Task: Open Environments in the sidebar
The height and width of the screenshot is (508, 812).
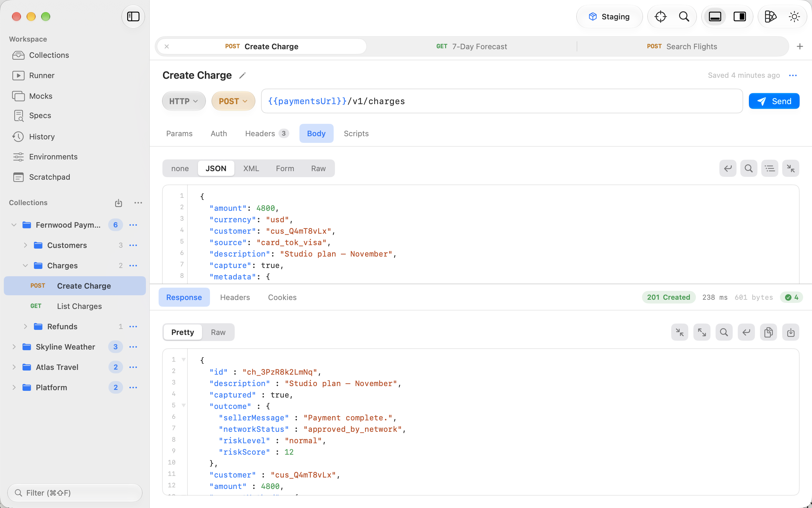Action: click(53, 157)
